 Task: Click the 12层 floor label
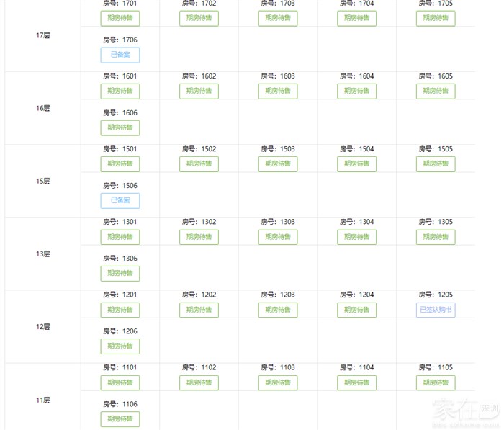pos(42,327)
